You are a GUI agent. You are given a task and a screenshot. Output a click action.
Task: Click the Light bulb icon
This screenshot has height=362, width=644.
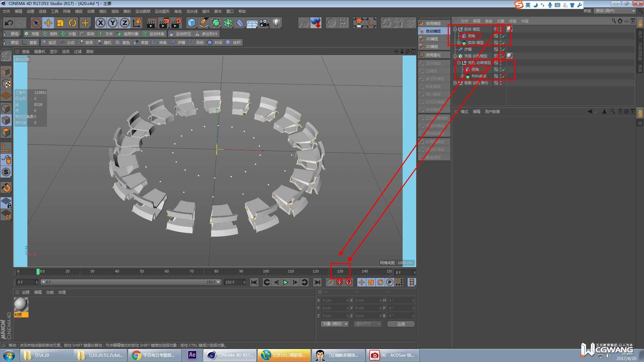pyautogui.click(x=276, y=23)
